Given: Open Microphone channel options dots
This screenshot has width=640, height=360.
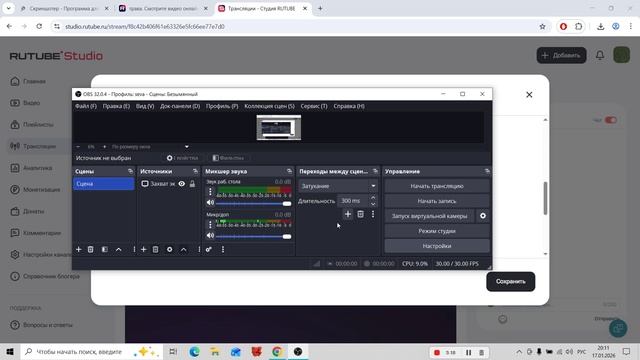Looking at the screenshot, I should point(210,224).
